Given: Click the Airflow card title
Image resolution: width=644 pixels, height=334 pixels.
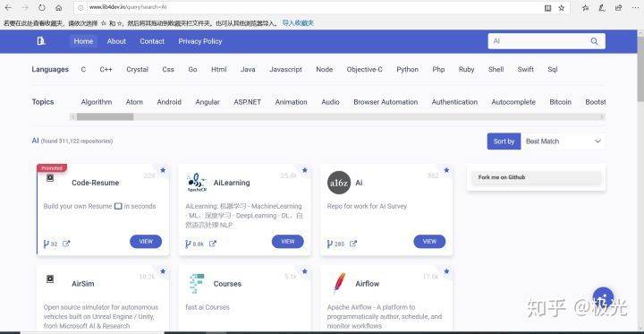Looking at the screenshot, I should (368, 284).
